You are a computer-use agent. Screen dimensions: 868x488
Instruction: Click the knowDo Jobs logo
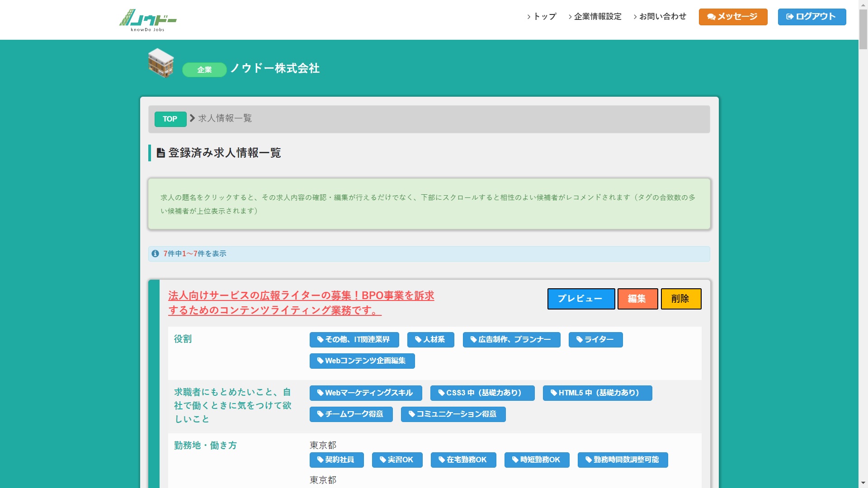[148, 20]
